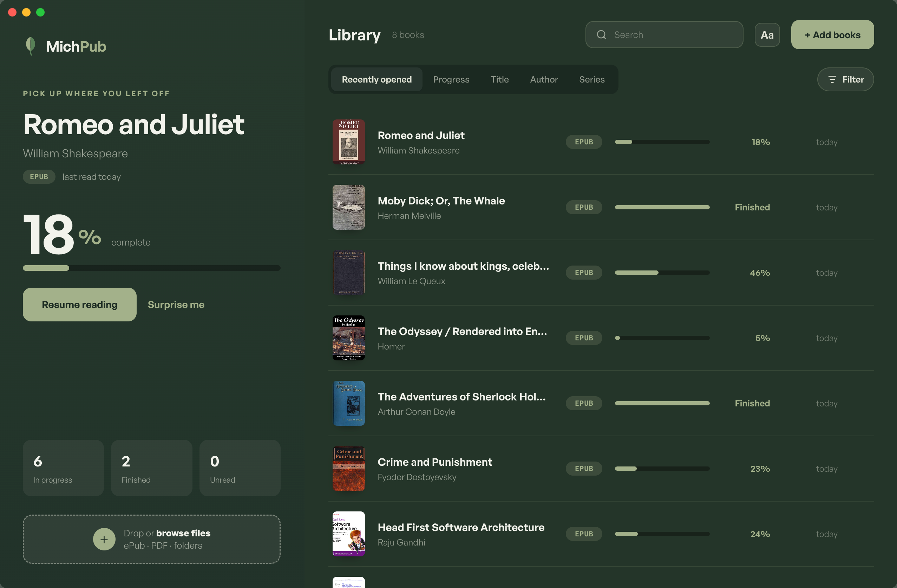The height and width of the screenshot is (588, 897).
Task: Click Things I know about kings title
Action: coord(463,266)
